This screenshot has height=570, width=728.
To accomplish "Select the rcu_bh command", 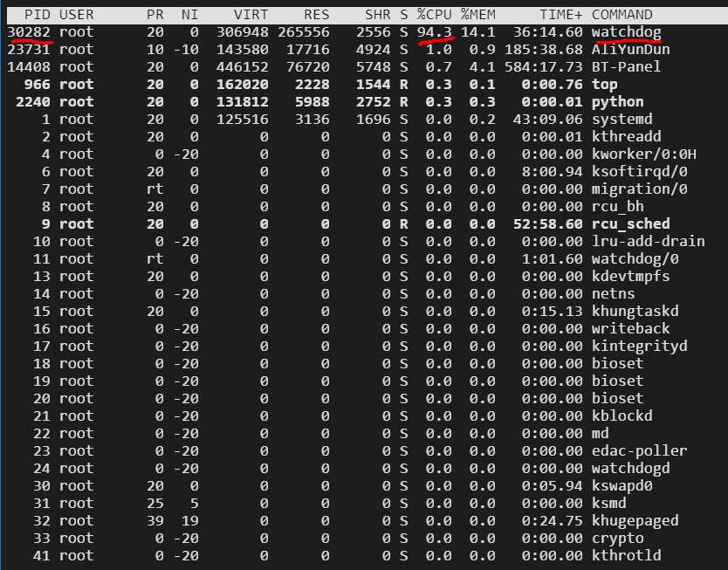I will click(x=617, y=207).
